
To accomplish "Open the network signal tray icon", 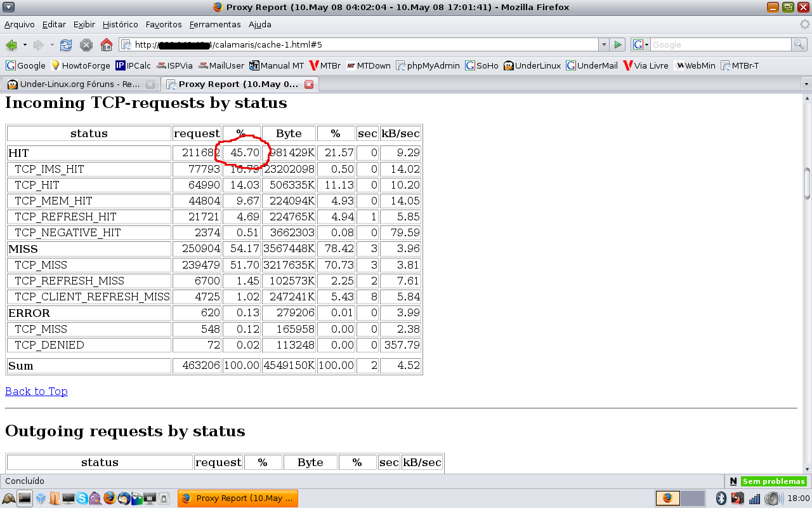I will point(754,498).
